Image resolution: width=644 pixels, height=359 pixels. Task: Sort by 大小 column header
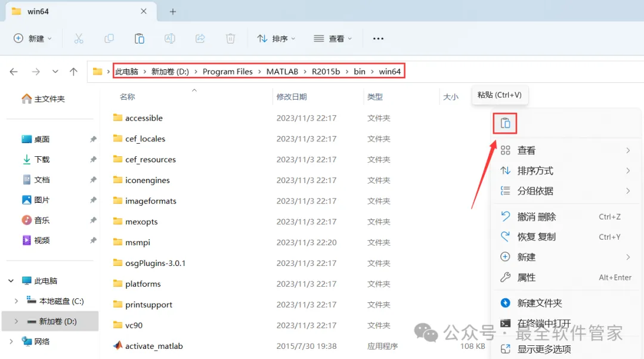coord(451,97)
